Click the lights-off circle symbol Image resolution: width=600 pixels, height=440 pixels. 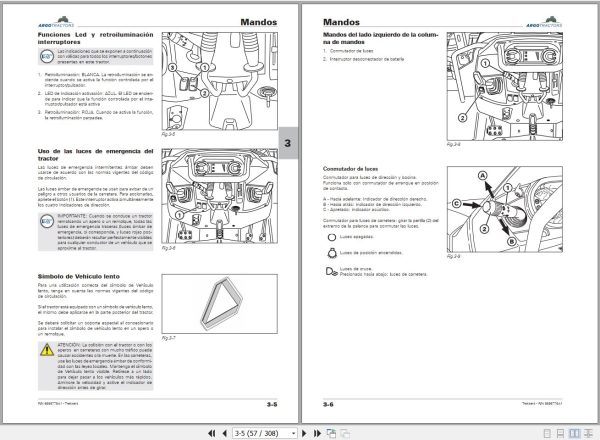click(x=332, y=237)
